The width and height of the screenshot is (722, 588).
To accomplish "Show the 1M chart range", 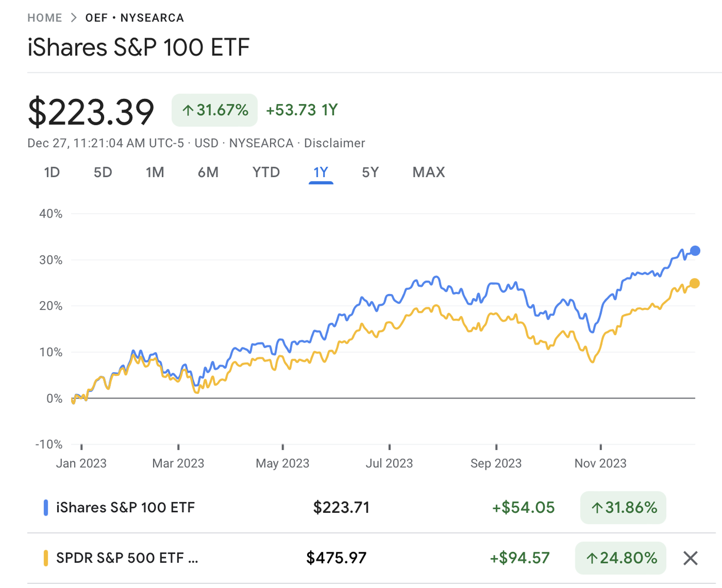I will point(155,172).
